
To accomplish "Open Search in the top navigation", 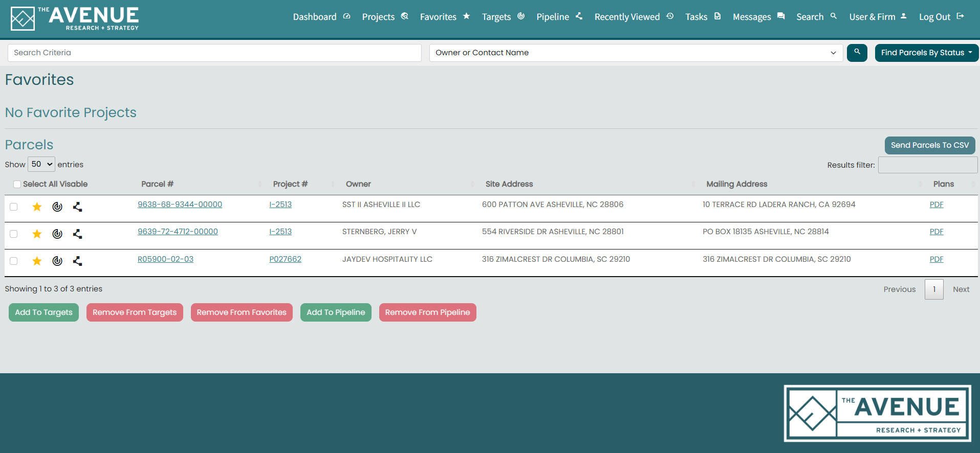I will point(816,17).
